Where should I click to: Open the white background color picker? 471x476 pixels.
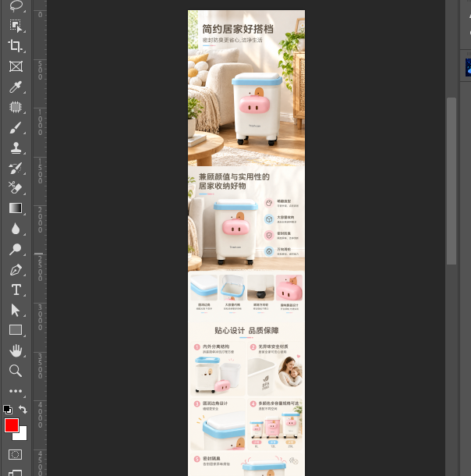point(23,435)
